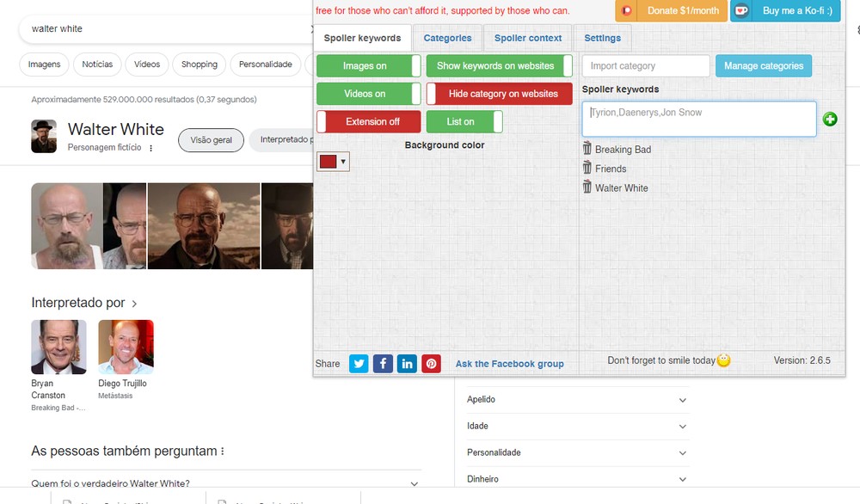860x504 pixels.
Task: Toggle Images on switch
Action: pos(369,66)
